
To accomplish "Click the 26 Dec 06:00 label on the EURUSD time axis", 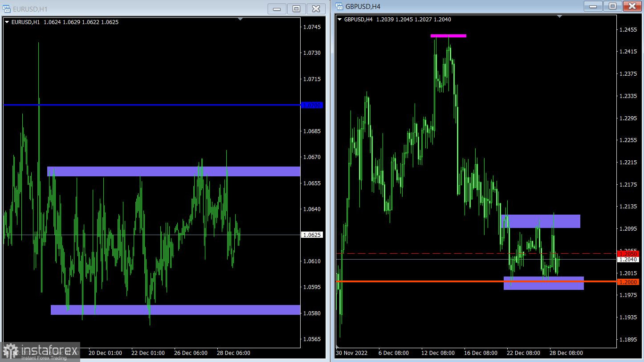I will [191, 353].
